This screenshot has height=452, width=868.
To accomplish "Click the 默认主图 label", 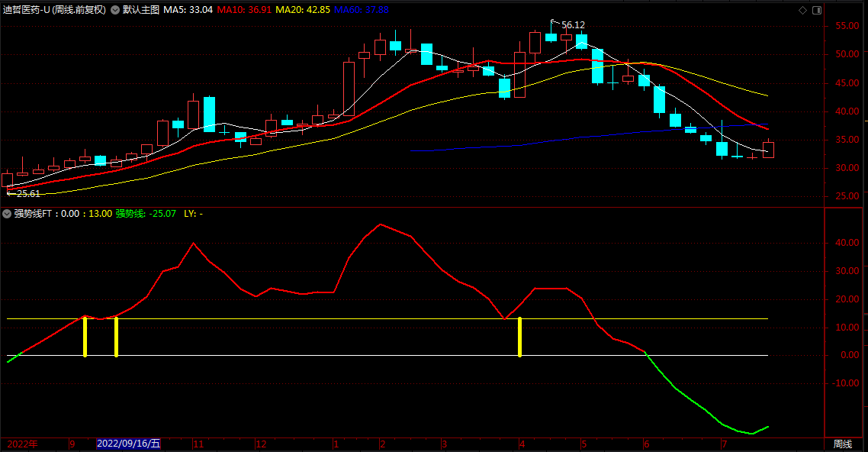I will (140, 10).
